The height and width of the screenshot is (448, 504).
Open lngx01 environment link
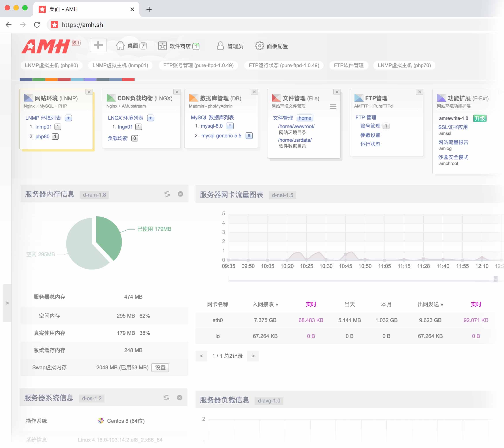(125, 127)
